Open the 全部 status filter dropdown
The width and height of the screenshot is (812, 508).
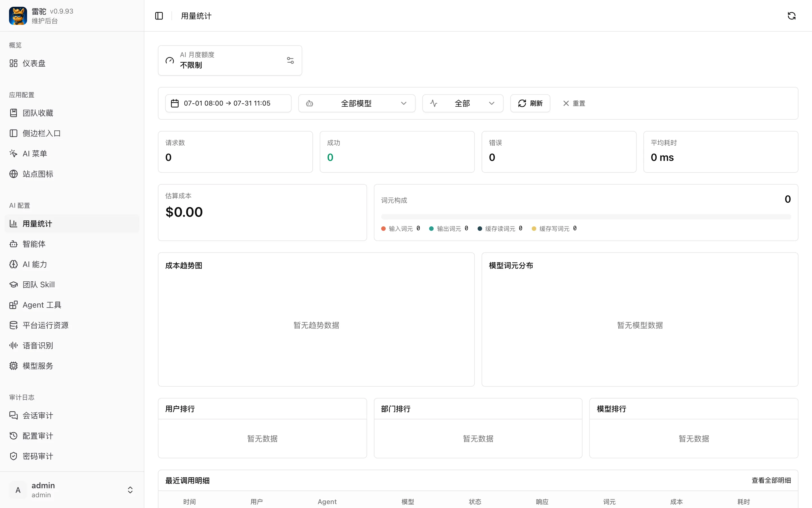(463, 103)
